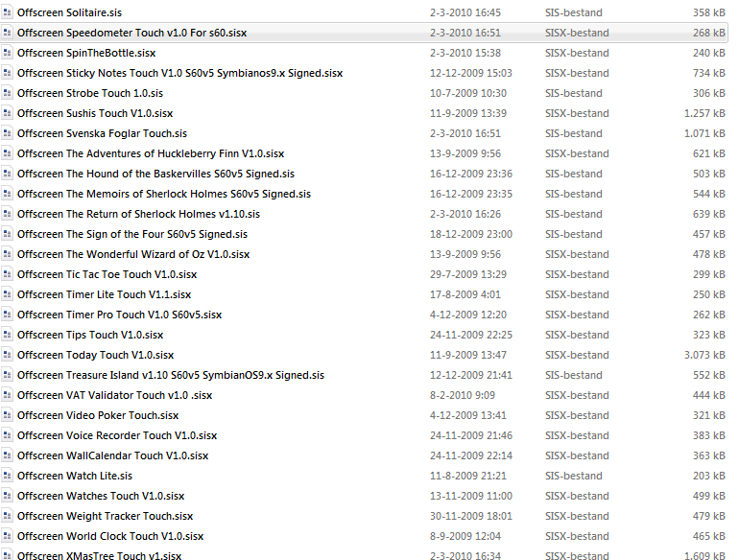Click the size value 1.257 kB

704,113
